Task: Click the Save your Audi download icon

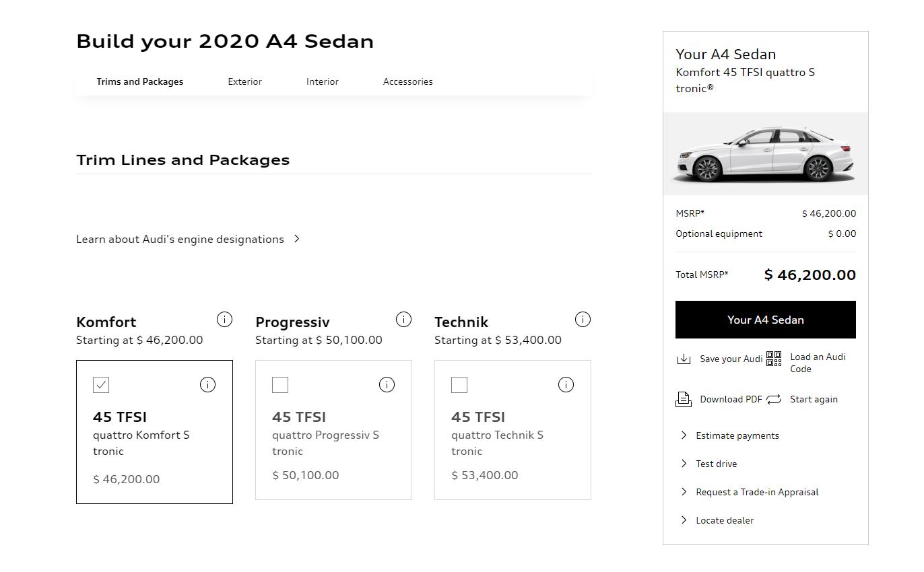Action: coord(684,359)
